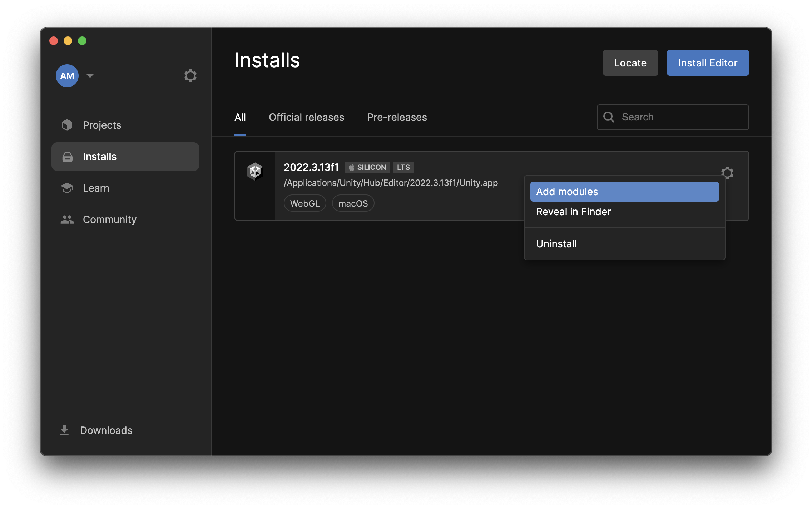The image size is (812, 509).
Task: Open the Learn section via its graduation-cap icon
Action: [x=67, y=188]
